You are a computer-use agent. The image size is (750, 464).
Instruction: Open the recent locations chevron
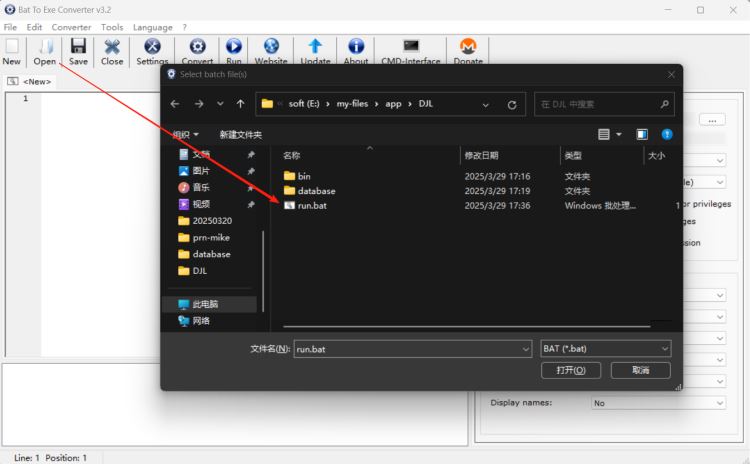pos(220,104)
